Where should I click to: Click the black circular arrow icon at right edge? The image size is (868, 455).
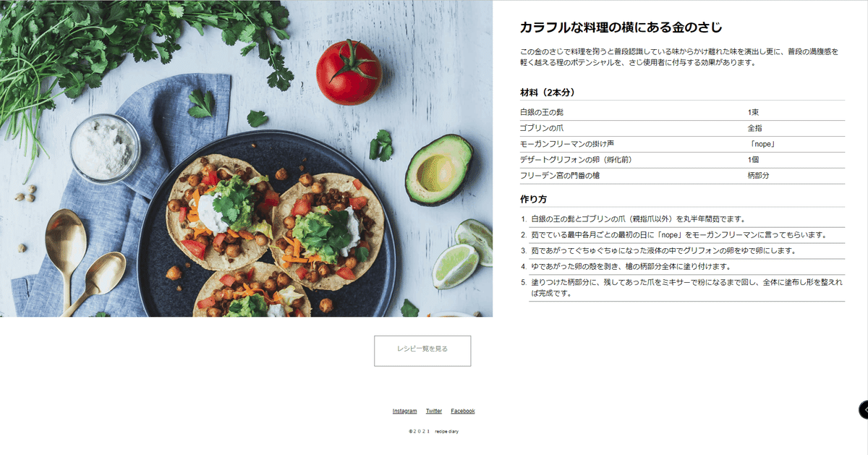tap(864, 409)
